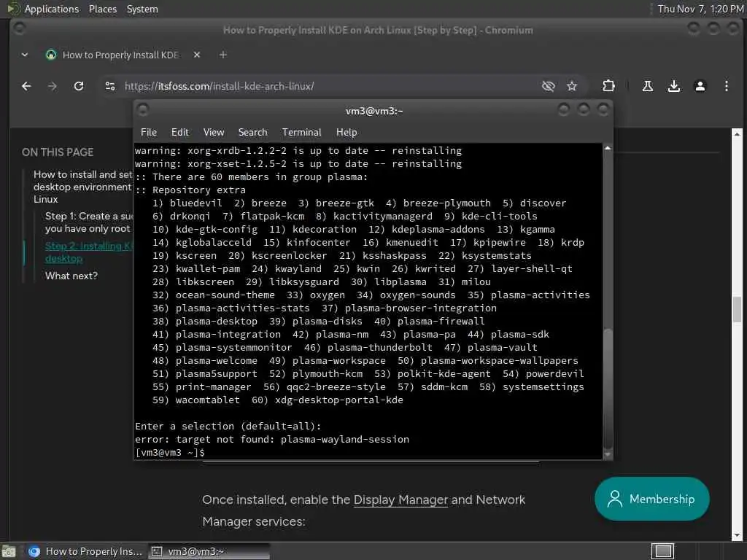Open the terminal Search menu
747x560 pixels.
(252, 133)
